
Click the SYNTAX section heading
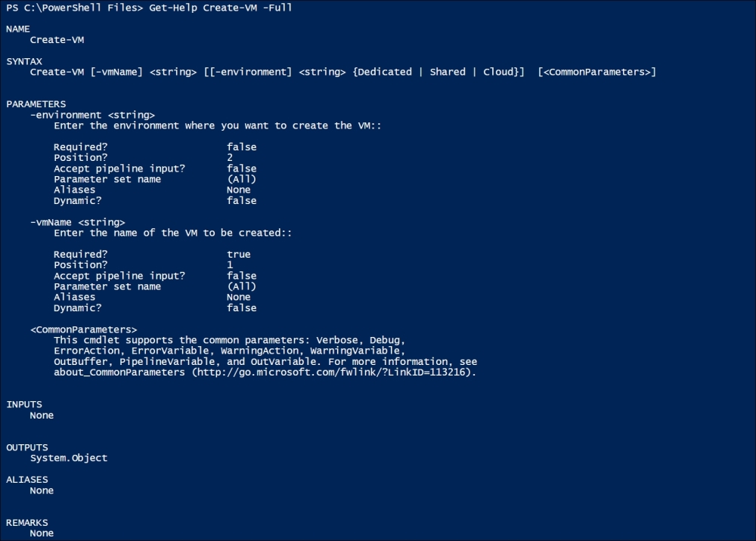[x=24, y=62]
